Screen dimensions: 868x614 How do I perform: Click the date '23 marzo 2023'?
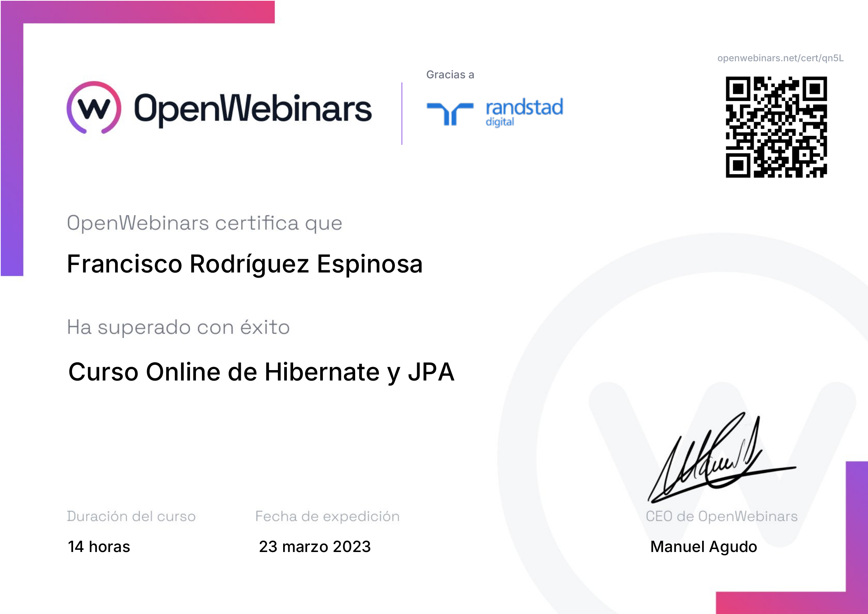315,547
